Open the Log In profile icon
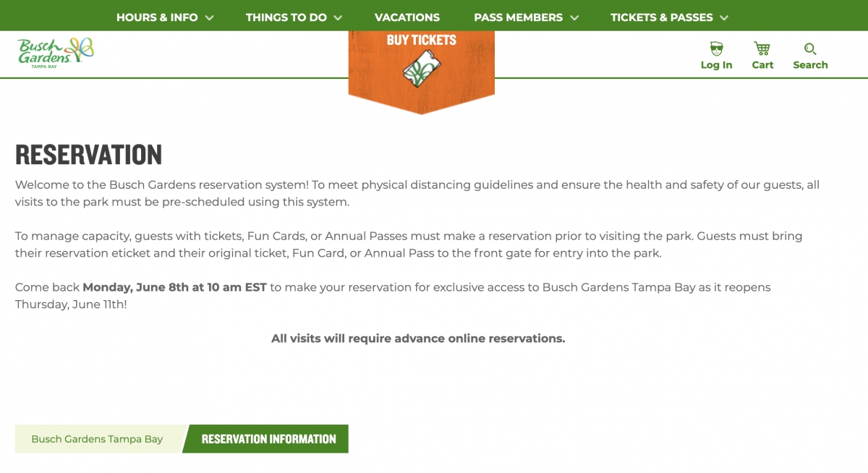868x473 pixels. (716, 49)
